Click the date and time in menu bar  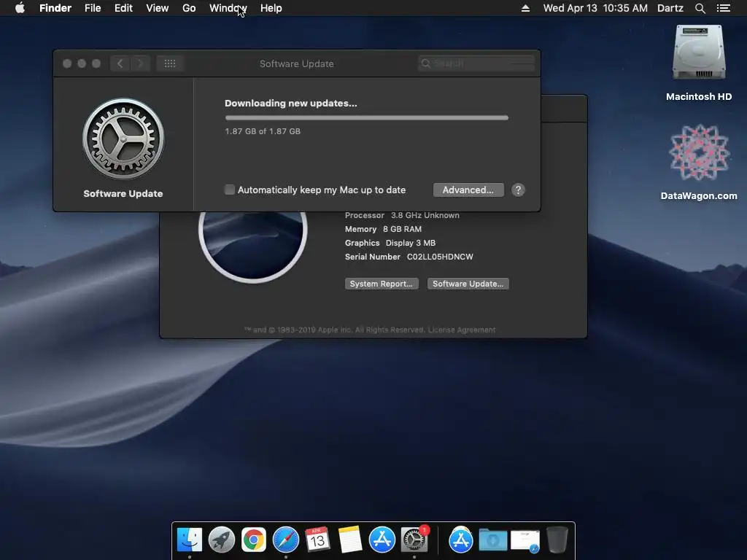click(x=595, y=8)
